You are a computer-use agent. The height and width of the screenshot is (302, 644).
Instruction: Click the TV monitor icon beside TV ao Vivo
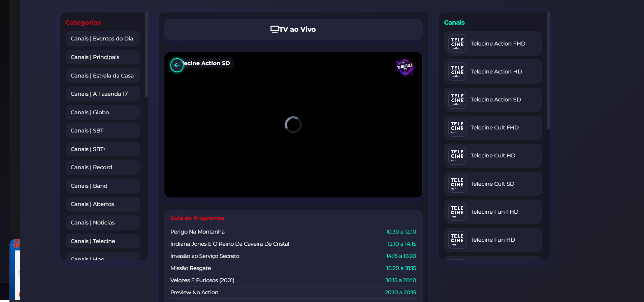click(x=275, y=29)
